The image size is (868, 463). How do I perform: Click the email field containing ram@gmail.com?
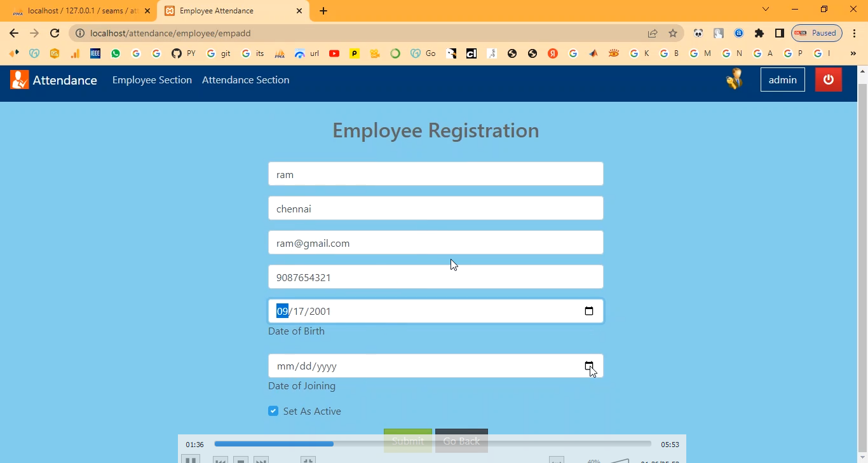point(435,242)
